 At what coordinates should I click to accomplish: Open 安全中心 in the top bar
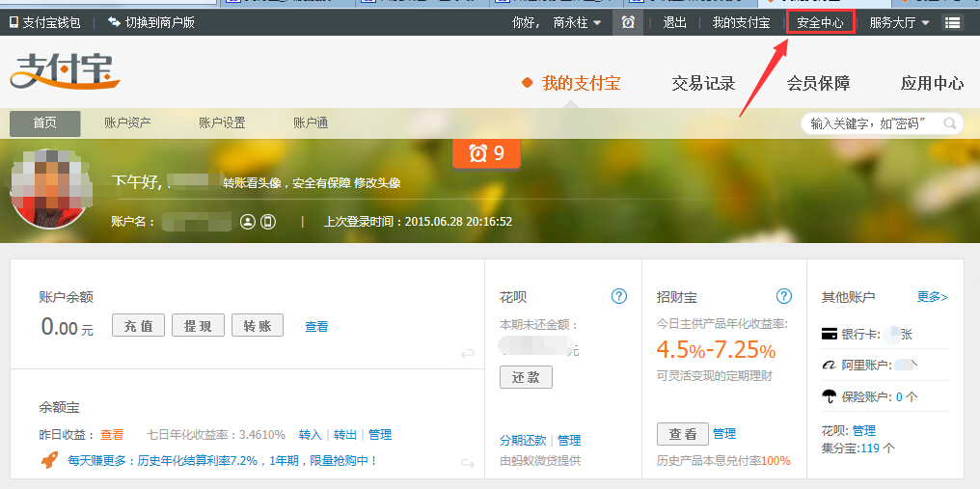pos(820,22)
